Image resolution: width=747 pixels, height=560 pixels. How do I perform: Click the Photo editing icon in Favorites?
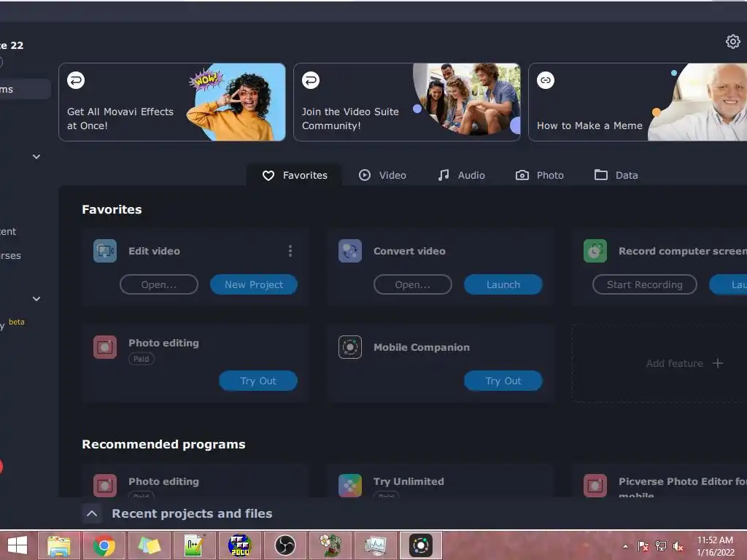[105, 347]
